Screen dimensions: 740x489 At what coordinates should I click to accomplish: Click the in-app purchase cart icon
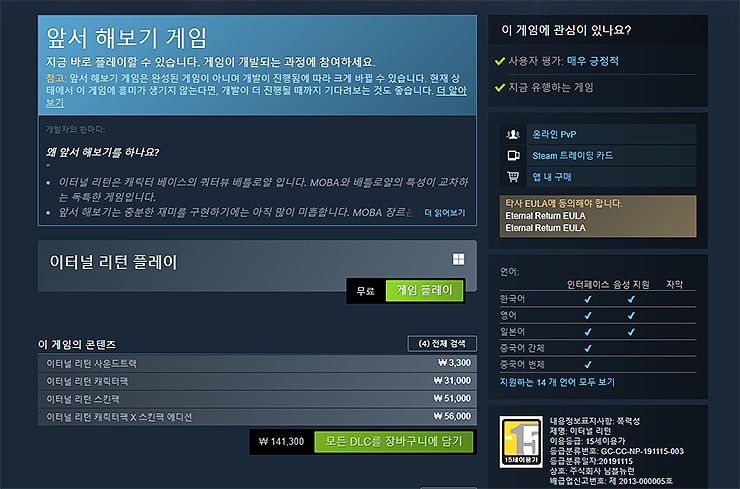513,177
